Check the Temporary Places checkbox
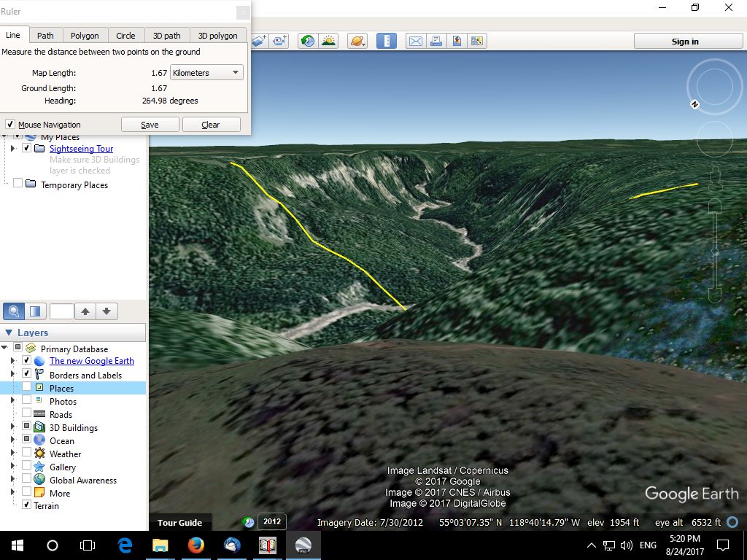The width and height of the screenshot is (747, 560). pyautogui.click(x=18, y=183)
